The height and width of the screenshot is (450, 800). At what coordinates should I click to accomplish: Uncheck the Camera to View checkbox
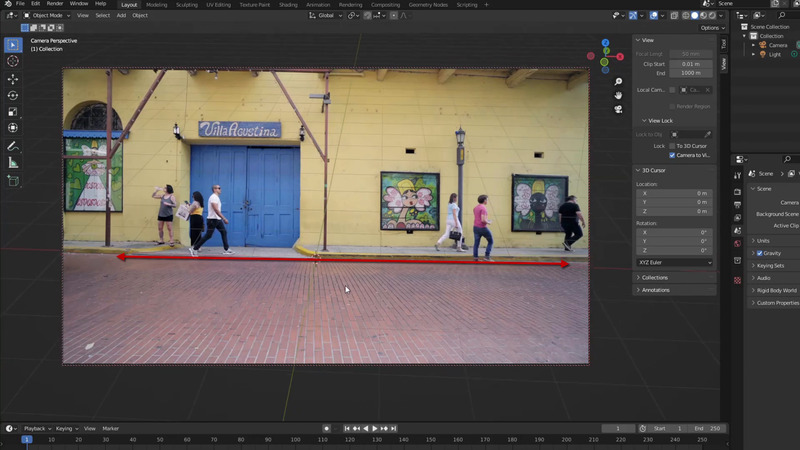pyautogui.click(x=672, y=155)
